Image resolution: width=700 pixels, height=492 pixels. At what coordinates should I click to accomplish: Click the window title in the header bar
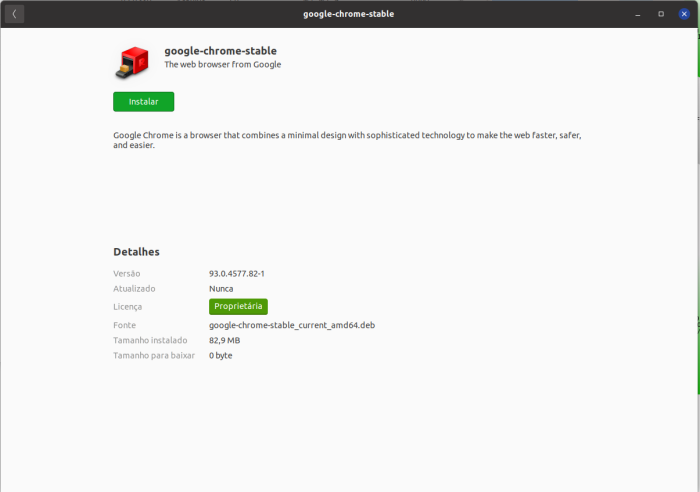click(348, 14)
